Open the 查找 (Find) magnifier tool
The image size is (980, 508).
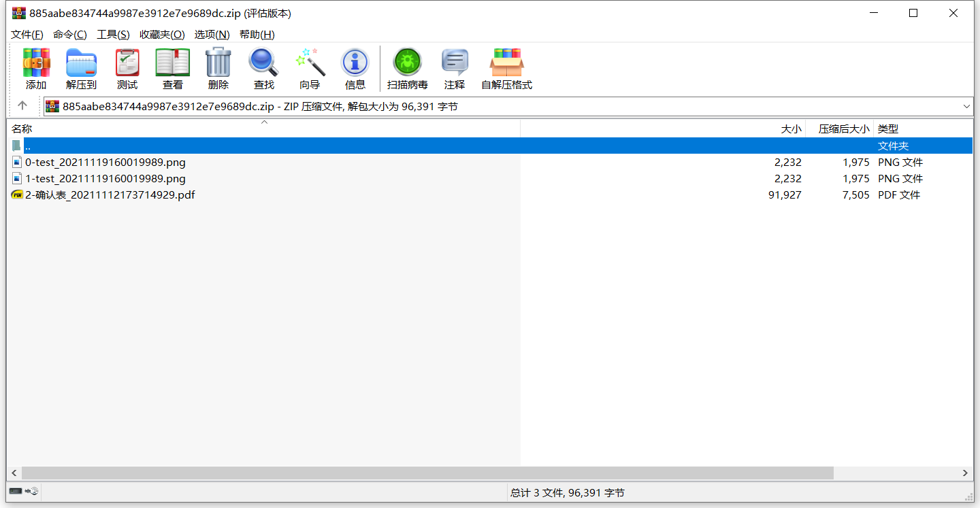pyautogui.click(x=263, y=69)
